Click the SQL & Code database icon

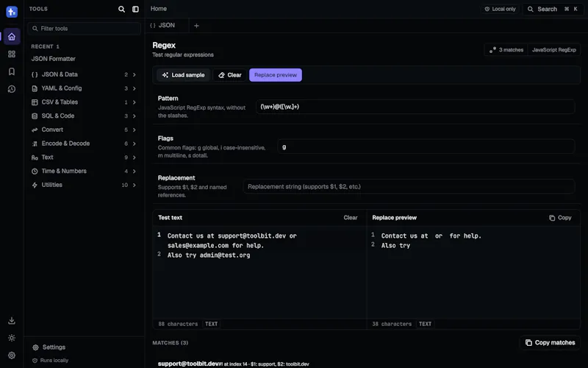[35, 116]
